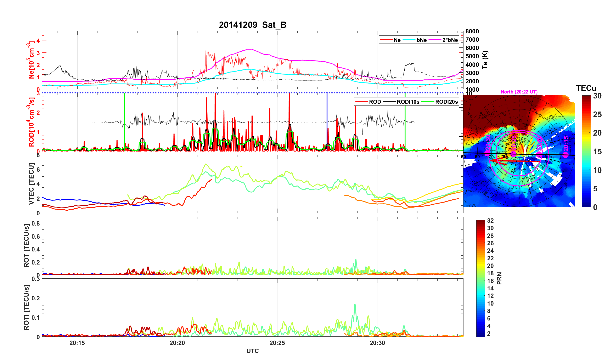Click the cyan bNe legend line sample

409,40
